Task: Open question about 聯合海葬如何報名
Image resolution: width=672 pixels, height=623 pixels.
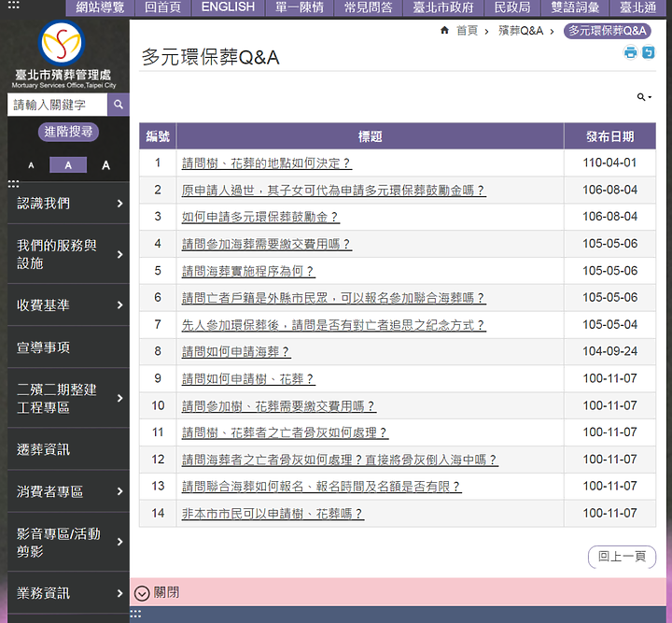Action: click(x=321, y=487)
